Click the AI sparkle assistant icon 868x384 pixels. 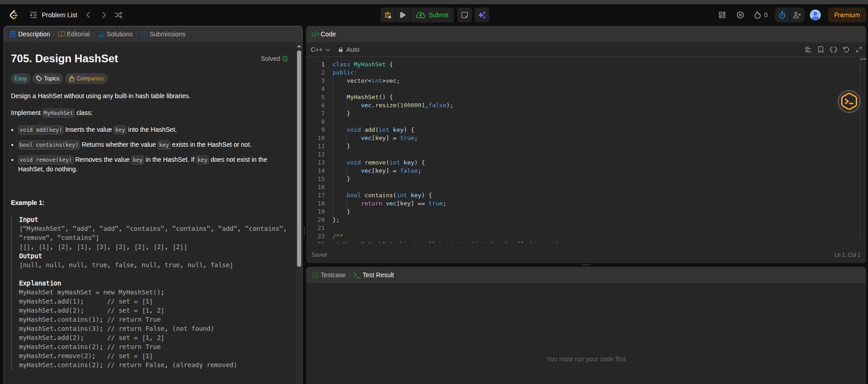coord(482,15)
